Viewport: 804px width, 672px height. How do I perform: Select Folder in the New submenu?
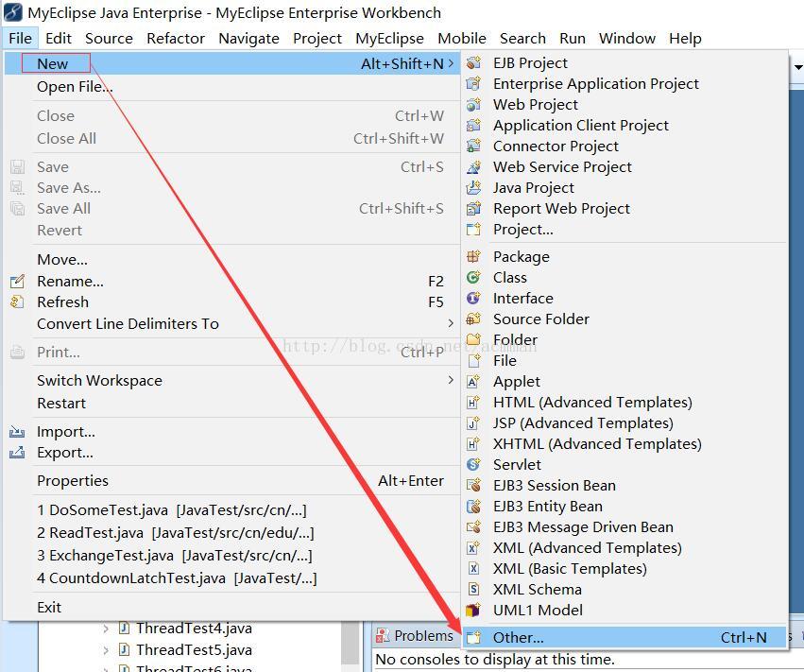(624, 339)
